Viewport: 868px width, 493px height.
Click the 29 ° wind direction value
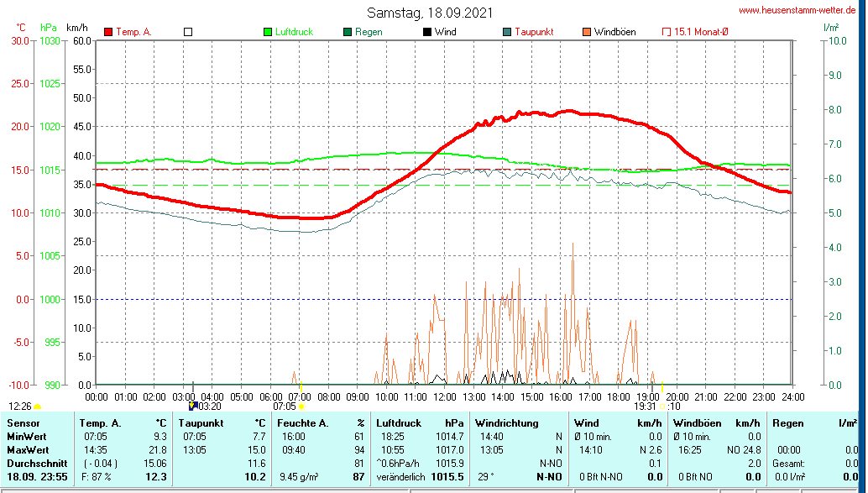pyautogui.click(x=487, y=477)
